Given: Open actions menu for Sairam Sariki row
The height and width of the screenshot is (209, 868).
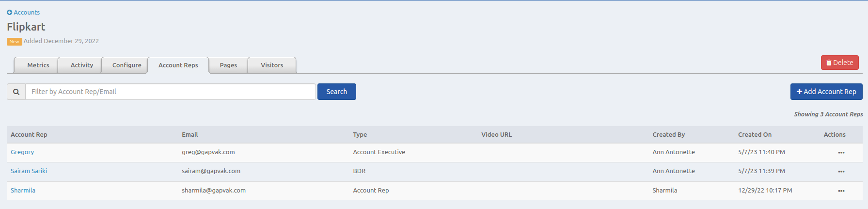Looking at the screenshot, I should 841,172.
